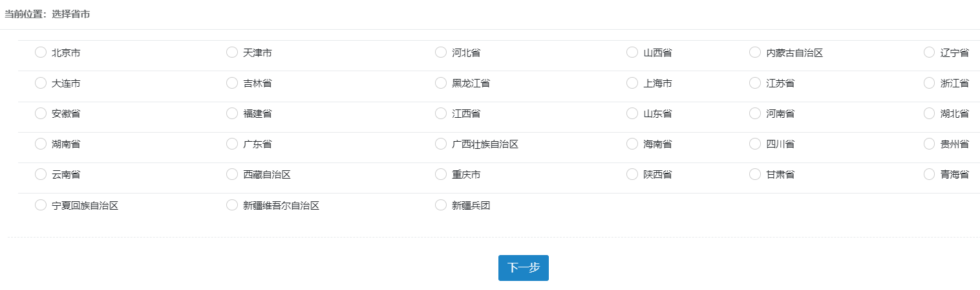
Task: Select 内蒙古自治区 as the region
Action: pos(755,52)
